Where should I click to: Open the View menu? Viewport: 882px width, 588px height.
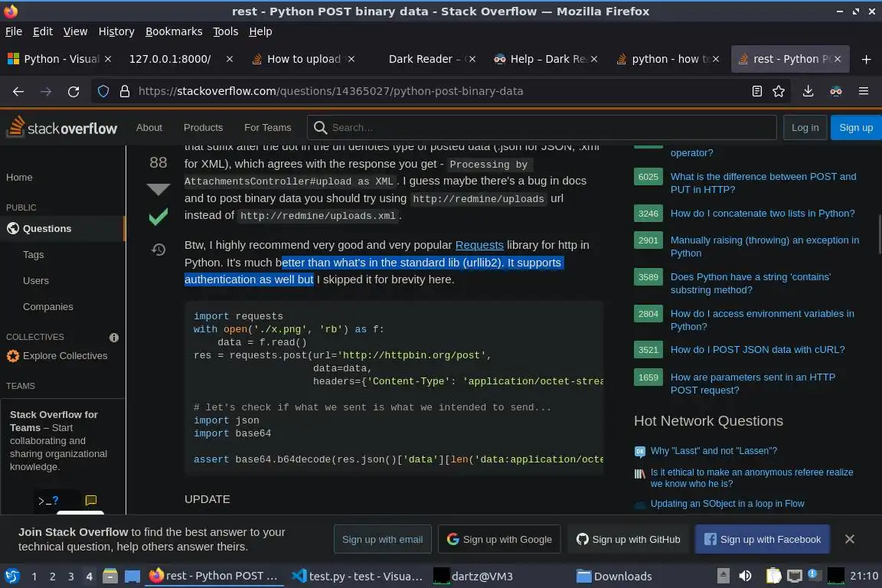pyautogui.click(x=75, y=31)
